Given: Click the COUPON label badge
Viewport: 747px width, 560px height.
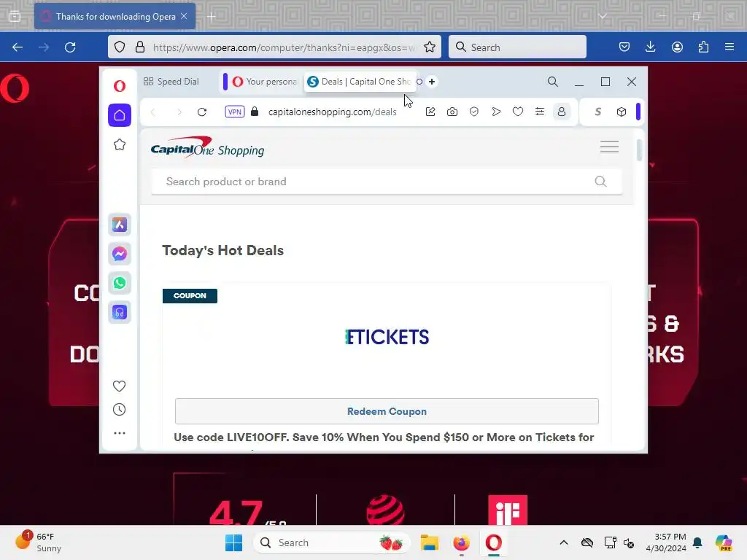Looking at the screenshot, I should 190,296.
